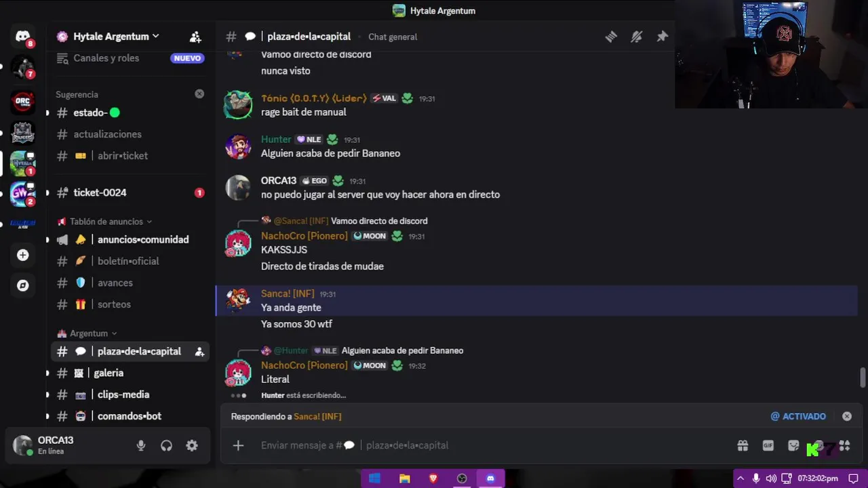
Task: Toggle notification settings bell in the channel header
Action: point(636,37)
